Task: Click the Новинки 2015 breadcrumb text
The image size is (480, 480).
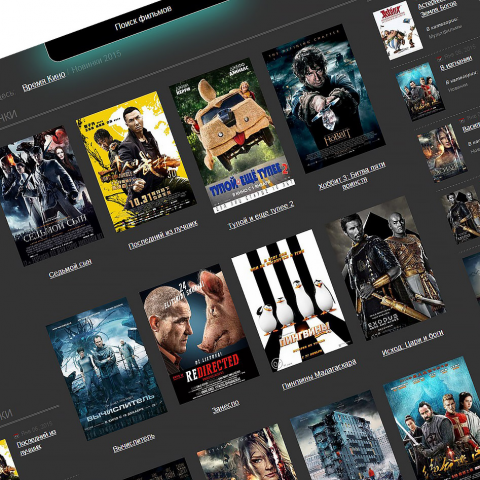Action: (x=97, y=62)
